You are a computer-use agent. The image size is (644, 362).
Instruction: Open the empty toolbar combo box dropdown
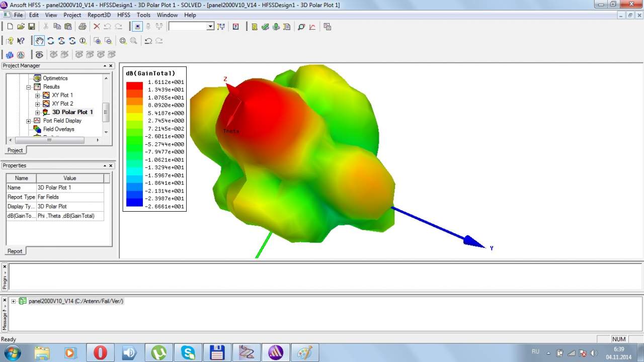coord(210,27)
